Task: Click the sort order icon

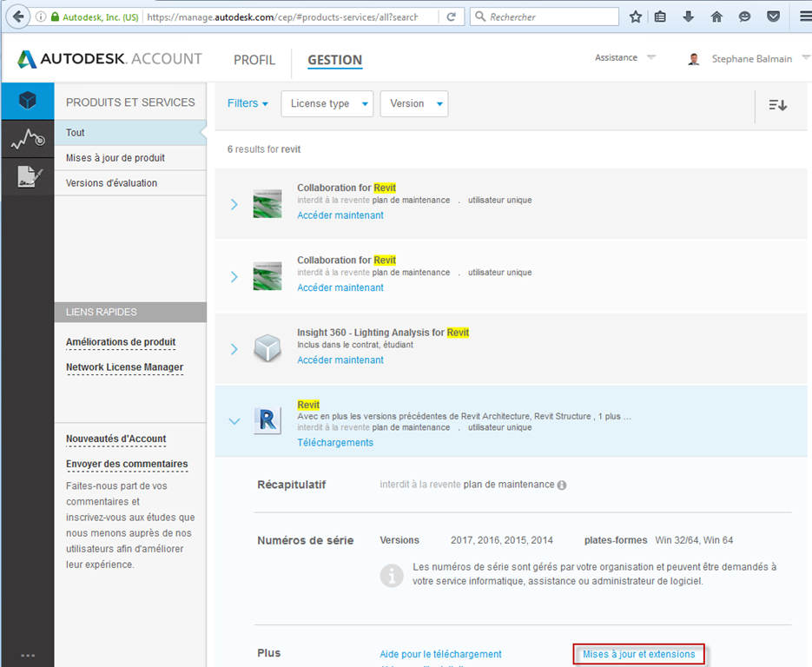Action: 777,105
